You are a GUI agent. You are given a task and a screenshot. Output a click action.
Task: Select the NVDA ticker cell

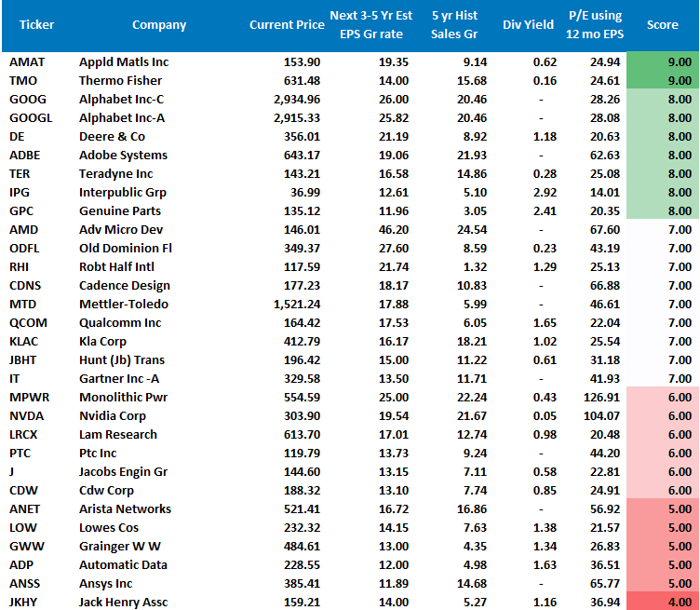[25, 415]
